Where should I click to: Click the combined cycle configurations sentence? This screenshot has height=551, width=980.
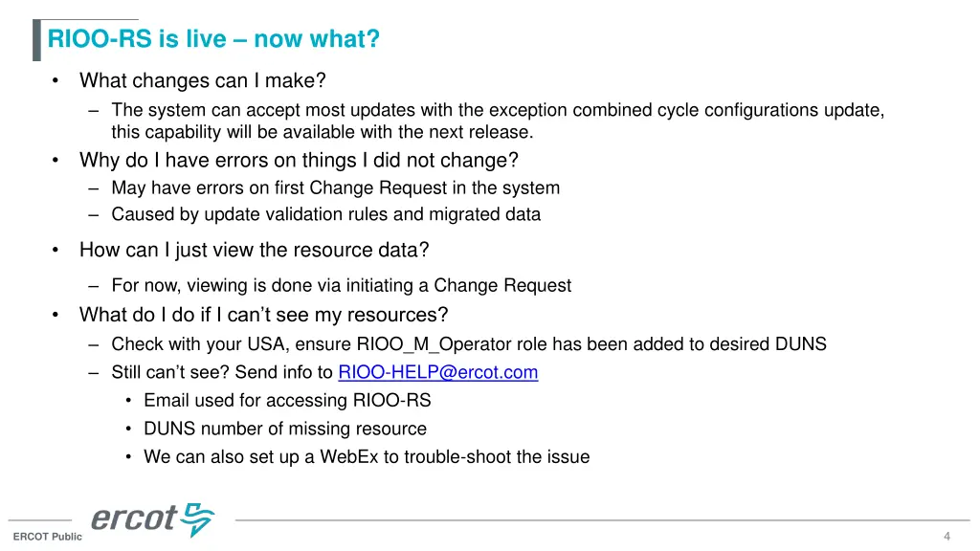coord(498,121)
